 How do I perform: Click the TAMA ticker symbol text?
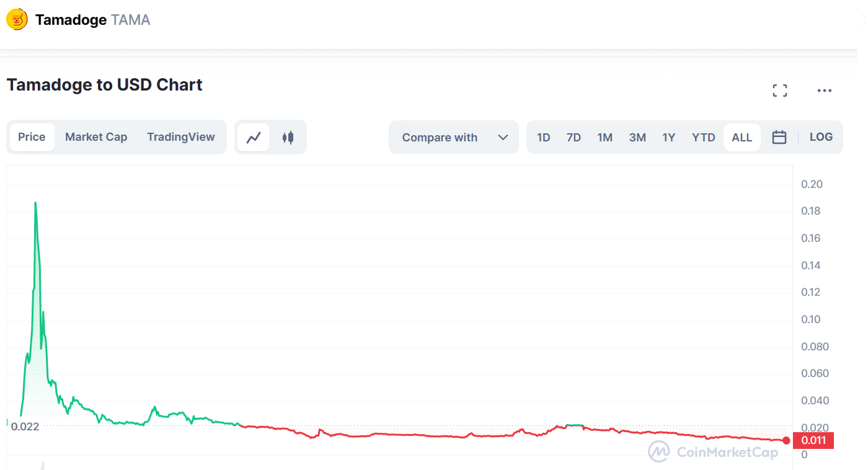coord(131,20)
